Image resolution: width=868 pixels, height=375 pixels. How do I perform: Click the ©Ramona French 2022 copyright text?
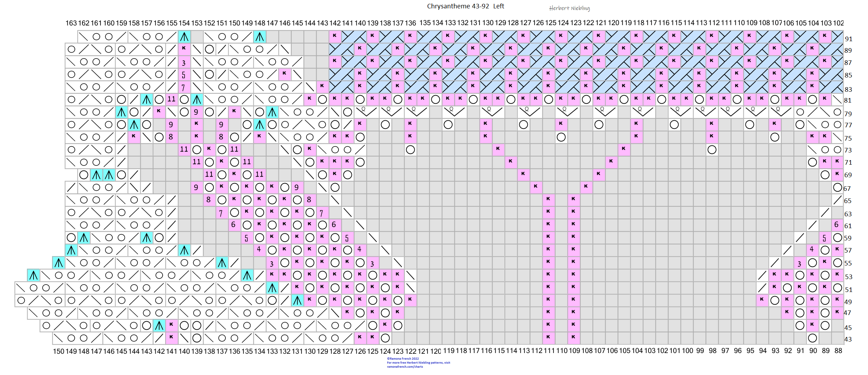pyautogui.click(x=402, y=359)
